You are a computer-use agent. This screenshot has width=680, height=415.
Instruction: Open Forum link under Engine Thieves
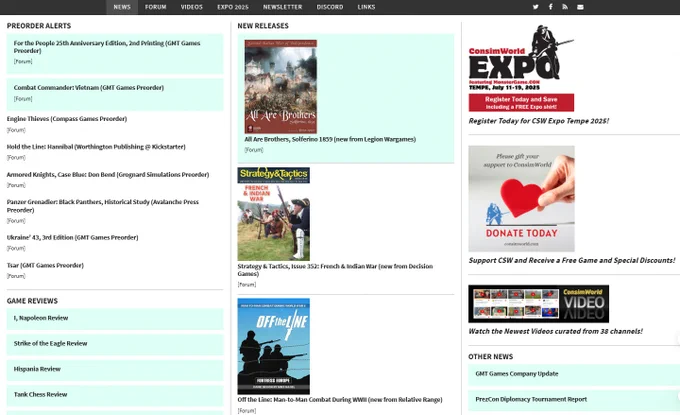pyautogui.click(x=16, y=130)
